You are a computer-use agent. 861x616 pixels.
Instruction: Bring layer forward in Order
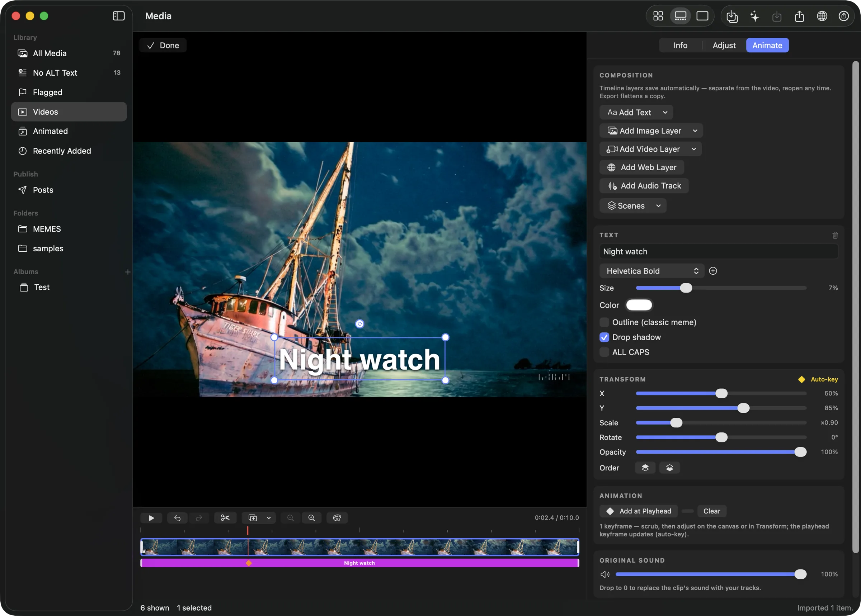pyautogui.click(x=645, y=468)
